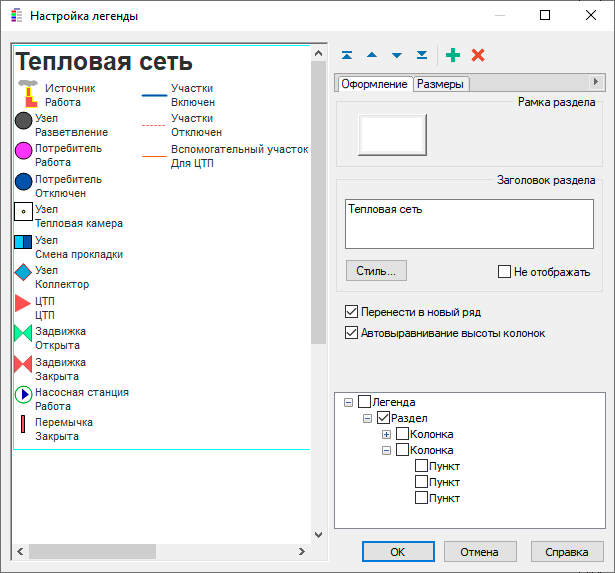The width and height of the screenshot is (615, 573).
Task: Click the Рамка раздела frame swatch
Action: click(x=392, y=134)
